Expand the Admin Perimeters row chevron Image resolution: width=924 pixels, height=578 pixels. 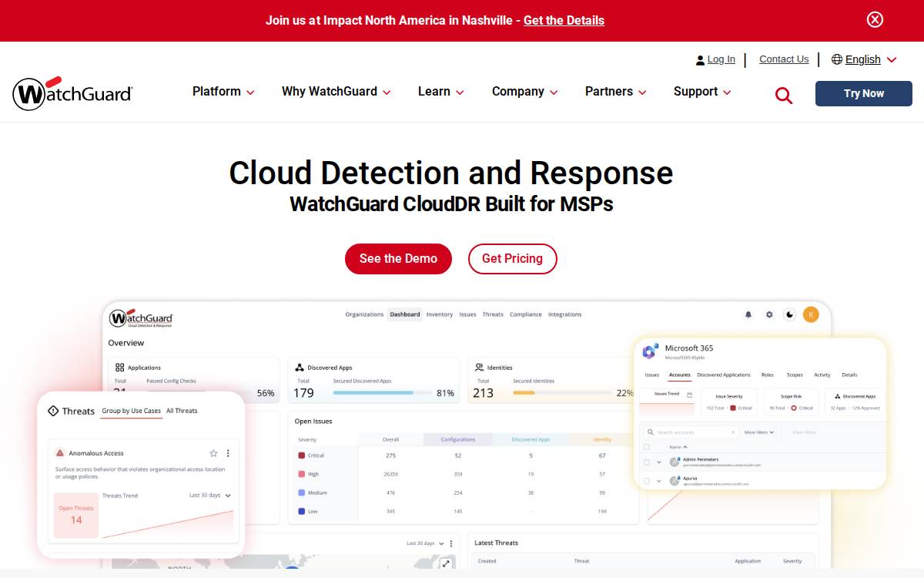coord(659,462)
